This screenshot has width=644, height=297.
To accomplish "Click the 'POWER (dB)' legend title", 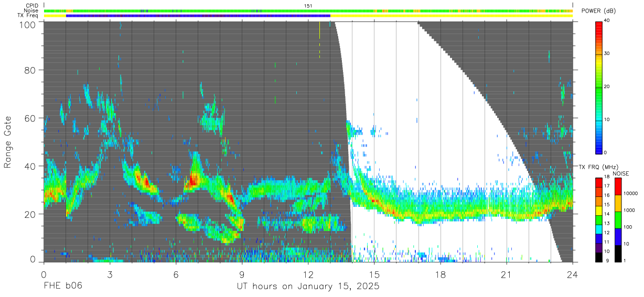I will [598, 11].
